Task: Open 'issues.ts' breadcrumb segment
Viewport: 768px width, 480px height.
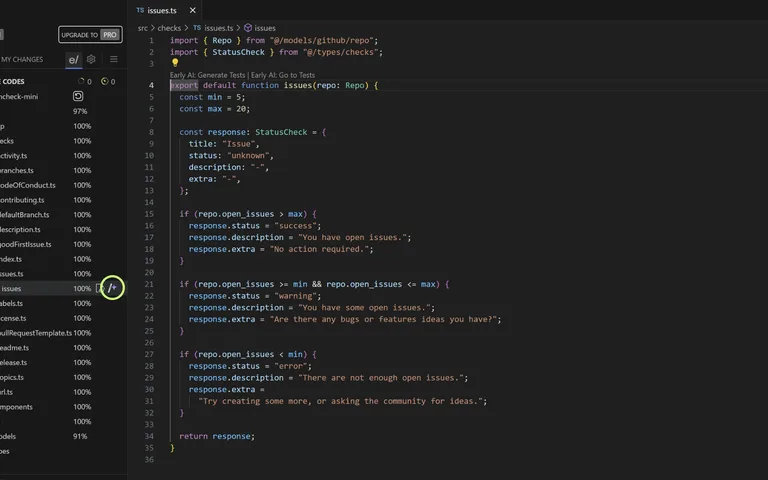Action: click(x=218, y=28)
